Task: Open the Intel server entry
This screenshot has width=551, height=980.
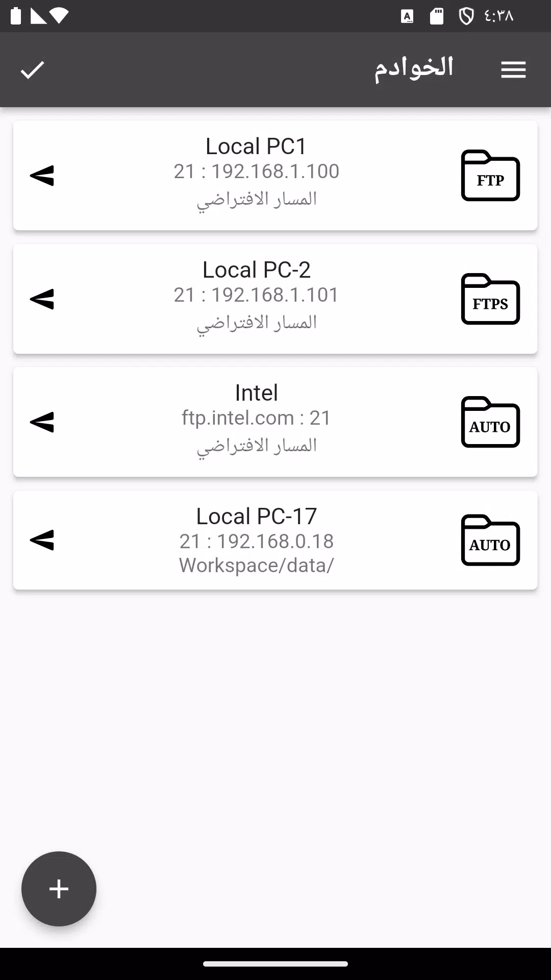Action: [275, 422]
